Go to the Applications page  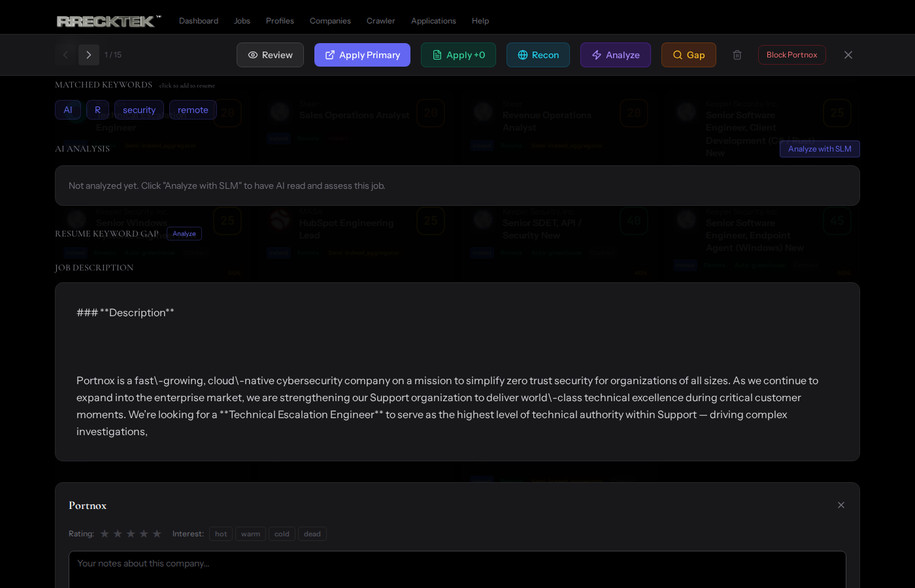pos(433,21)
